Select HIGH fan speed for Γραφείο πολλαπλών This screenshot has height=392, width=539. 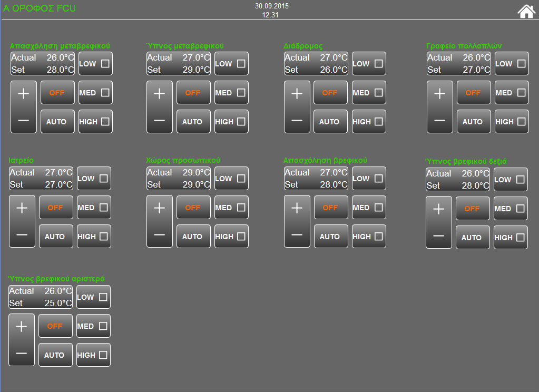click(x=512, y=122)
